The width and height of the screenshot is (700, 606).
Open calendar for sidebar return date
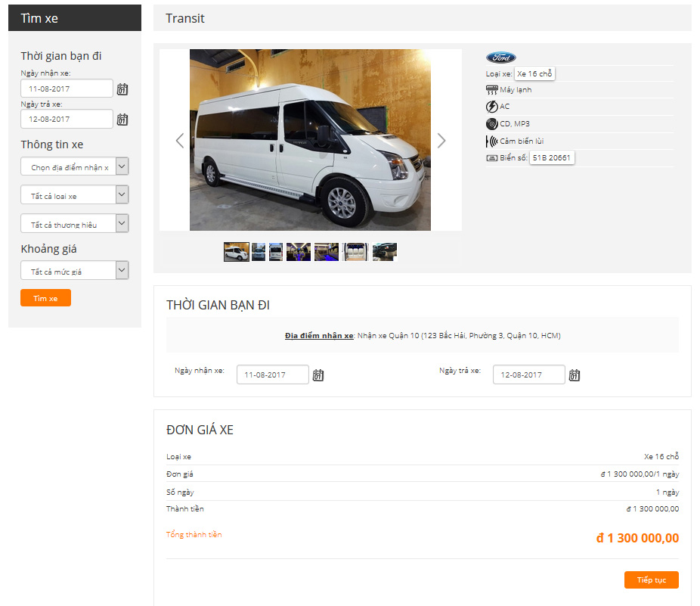point(122,120)
